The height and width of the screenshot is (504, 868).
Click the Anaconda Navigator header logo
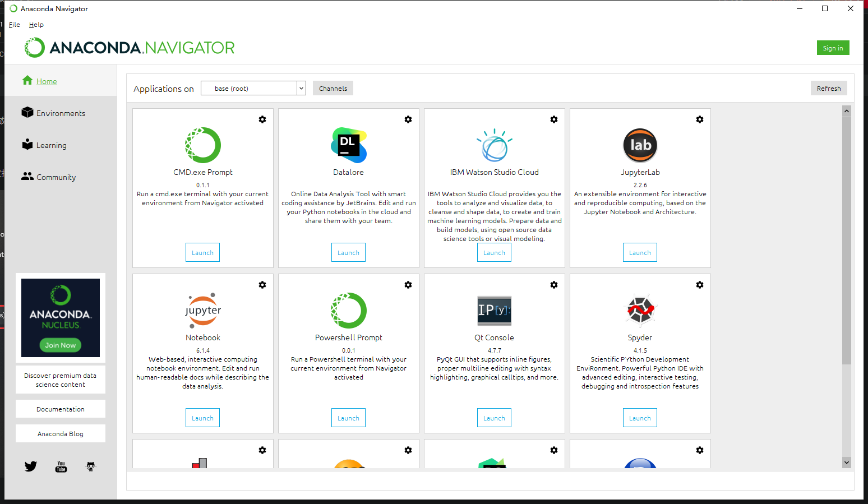coord(130,48)
